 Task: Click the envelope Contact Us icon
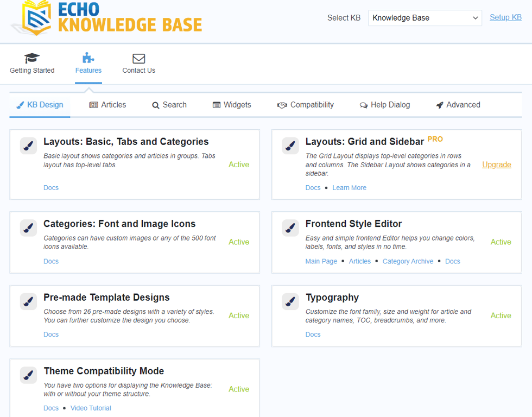[x=138, y=58]
